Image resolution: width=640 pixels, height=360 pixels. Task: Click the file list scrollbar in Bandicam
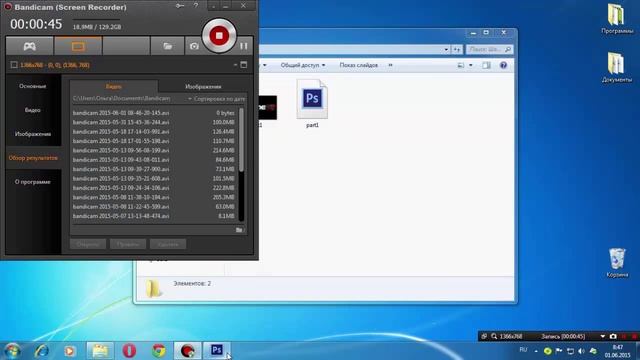tap(241, 140)
